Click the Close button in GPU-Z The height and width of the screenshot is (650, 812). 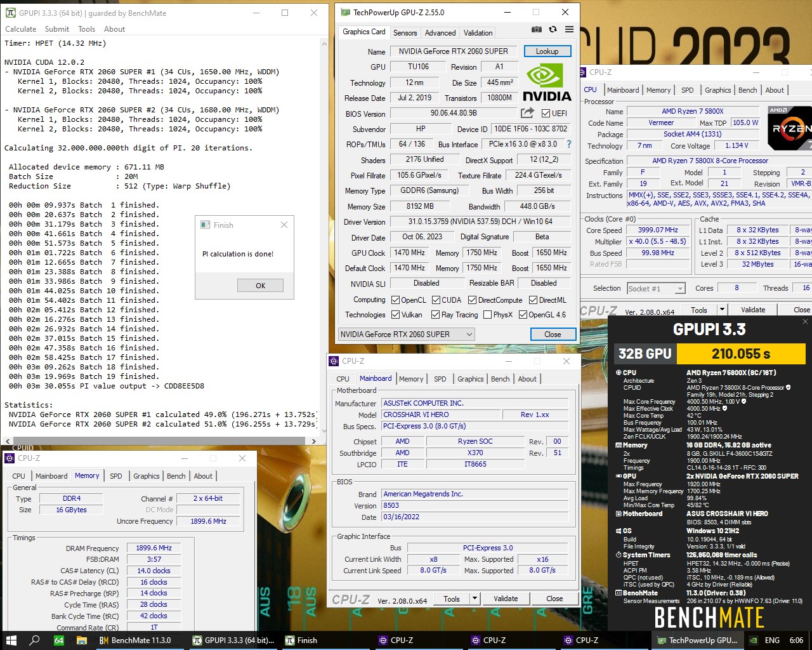click(553, 335)
